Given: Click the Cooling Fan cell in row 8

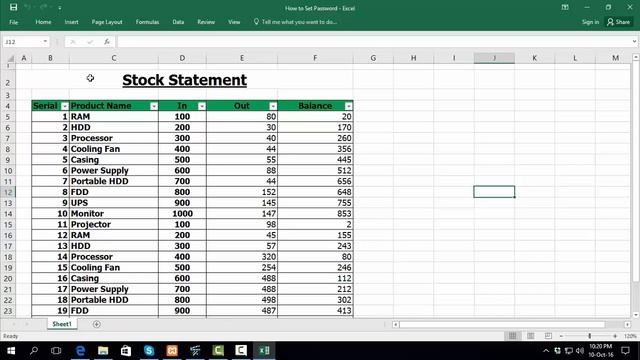Looking at the screenshot, I should point(114,149).
